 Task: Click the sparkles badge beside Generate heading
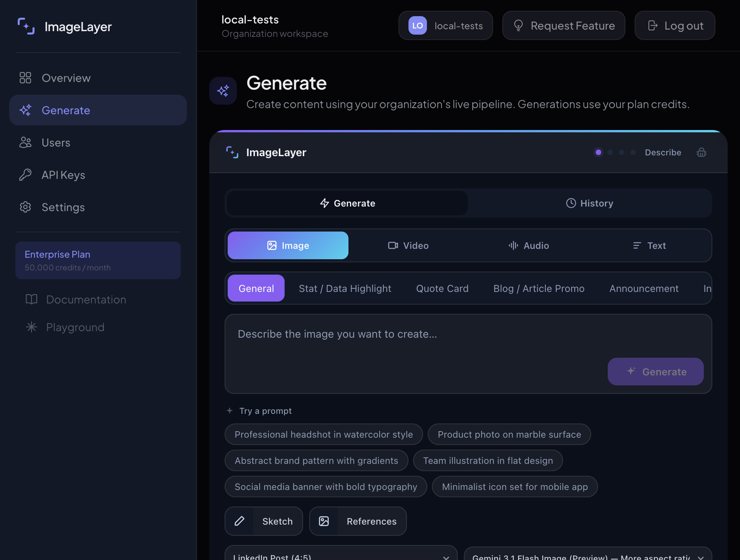[x=223, y=91]
